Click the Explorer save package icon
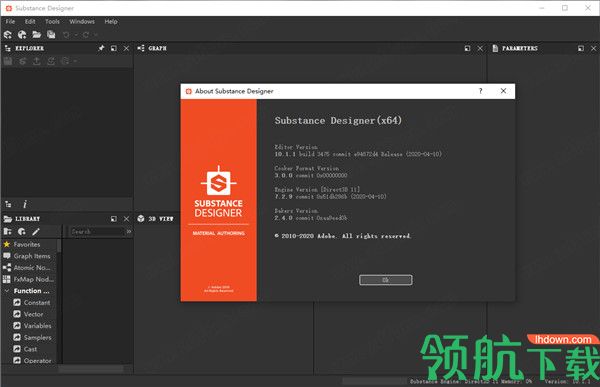The image size is (600, 387). [8, 61]
